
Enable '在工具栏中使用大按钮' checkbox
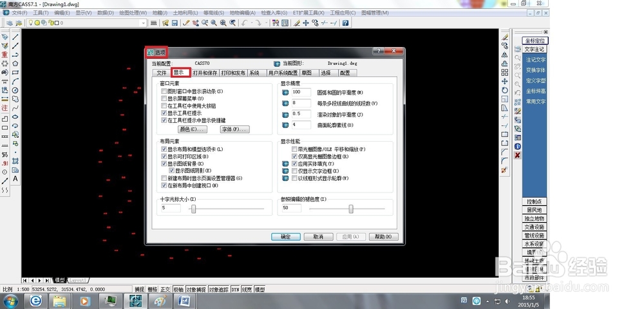pos(164,106)
